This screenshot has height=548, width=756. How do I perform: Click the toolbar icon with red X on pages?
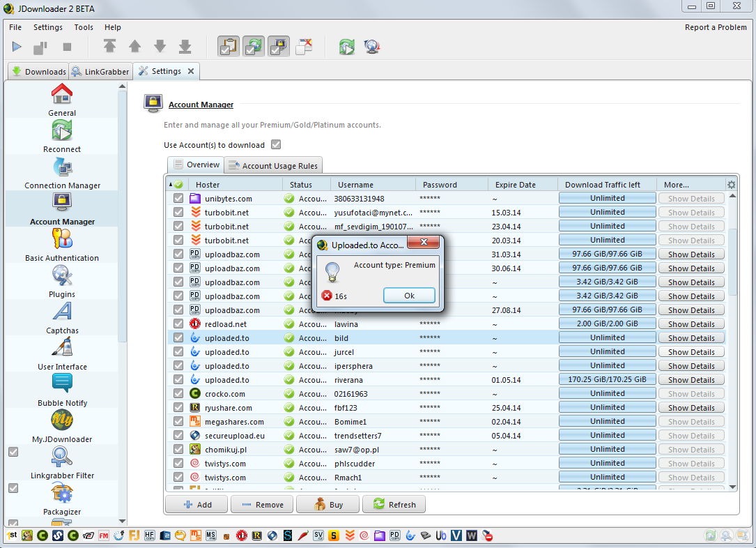click(x=304, y=46)
